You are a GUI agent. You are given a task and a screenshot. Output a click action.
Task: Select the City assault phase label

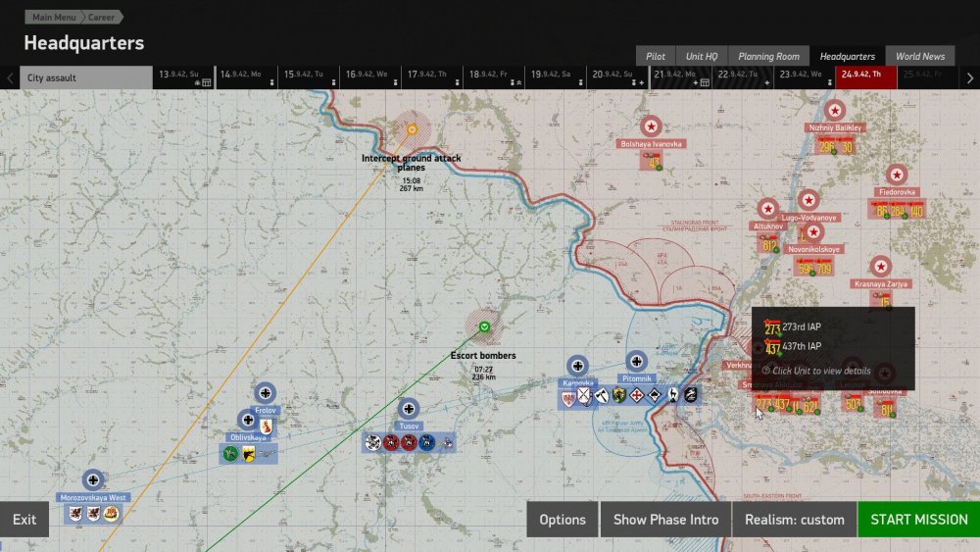coord(86,77)
